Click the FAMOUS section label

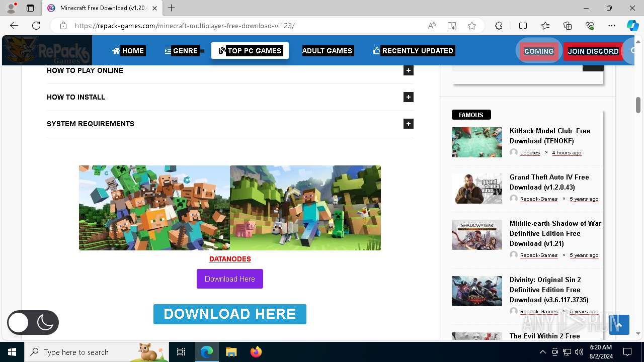(471, 115)
